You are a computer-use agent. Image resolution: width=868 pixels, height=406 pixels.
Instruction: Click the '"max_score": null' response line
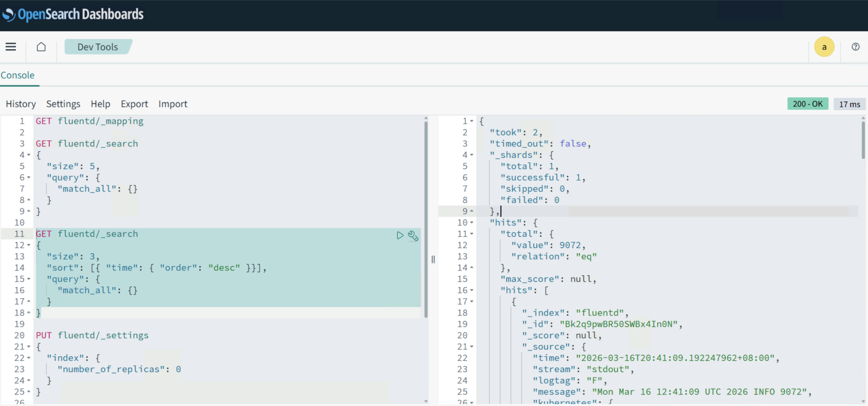coord(548,279)
